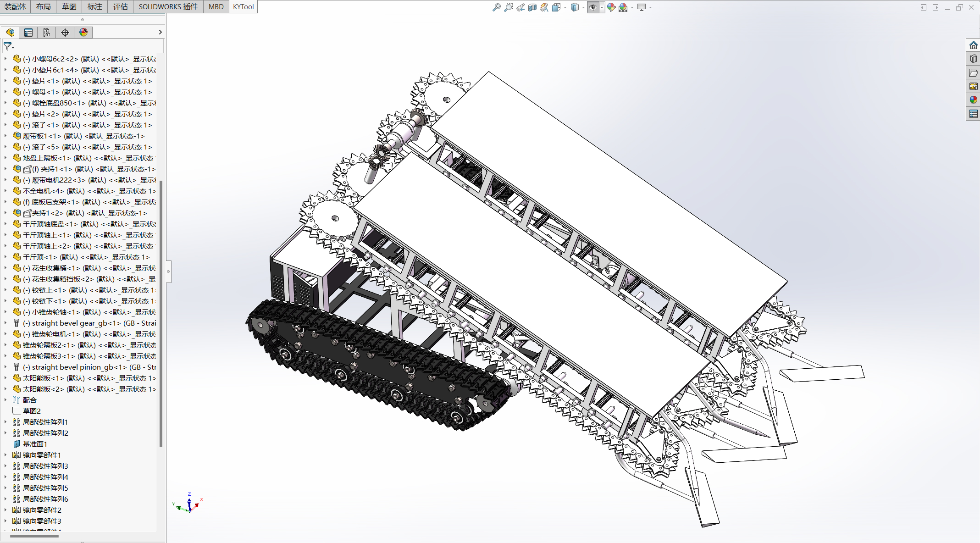Open the 布局 ribbon tab

coord(44,6)
